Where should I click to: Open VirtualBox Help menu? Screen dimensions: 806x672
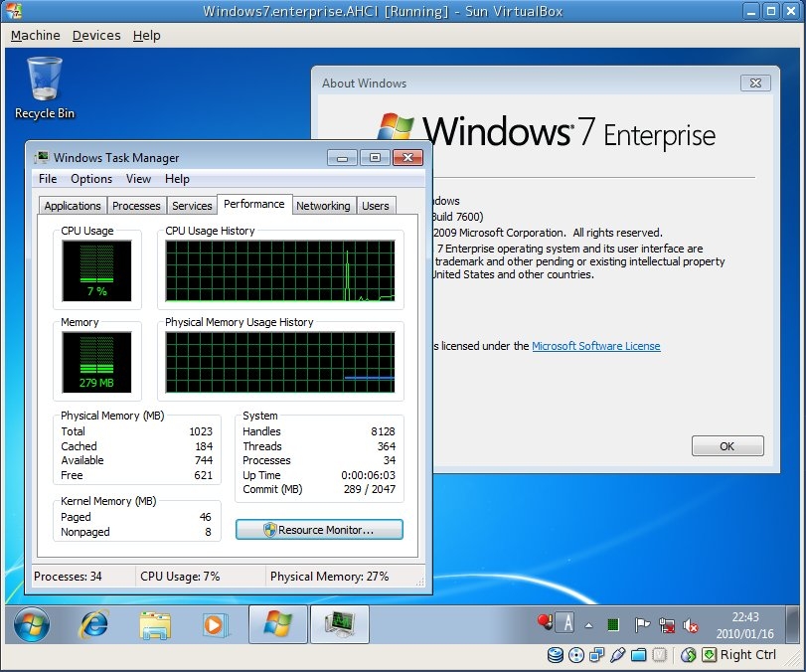(x=146, y=36)
